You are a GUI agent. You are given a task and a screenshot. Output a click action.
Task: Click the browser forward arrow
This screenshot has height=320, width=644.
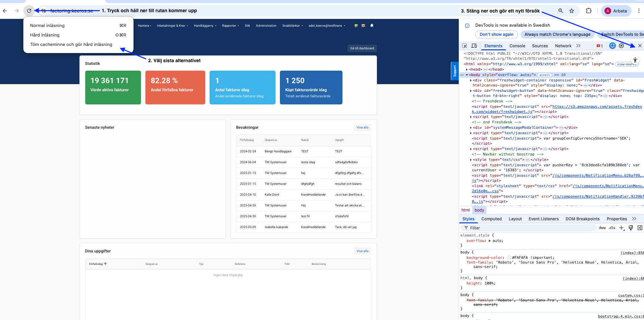pos(17,11)
